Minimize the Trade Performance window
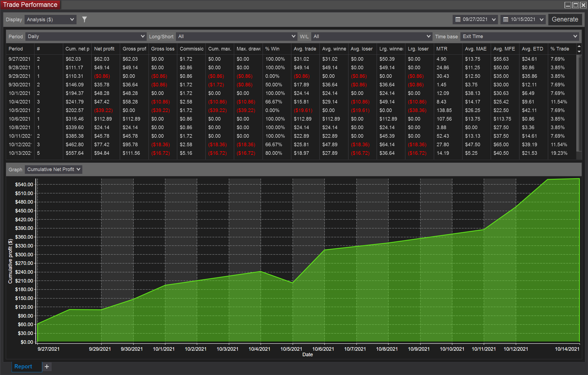This screenshot has width=588, height=375. coord(568,5)
